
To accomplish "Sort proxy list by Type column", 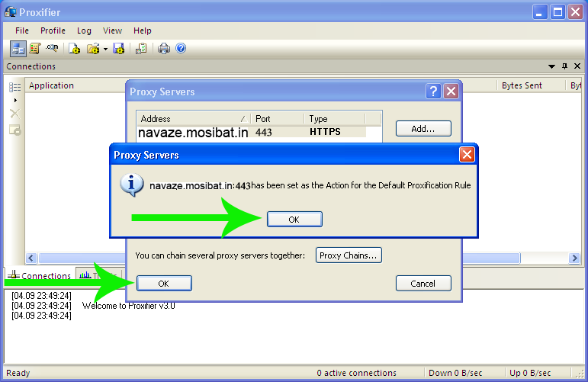I will click(335, 119).
